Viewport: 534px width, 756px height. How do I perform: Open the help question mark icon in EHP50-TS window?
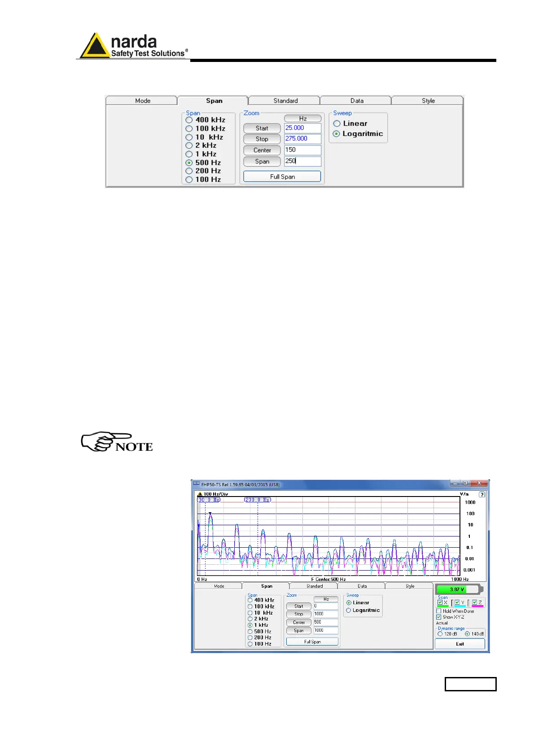pos(481,494)
